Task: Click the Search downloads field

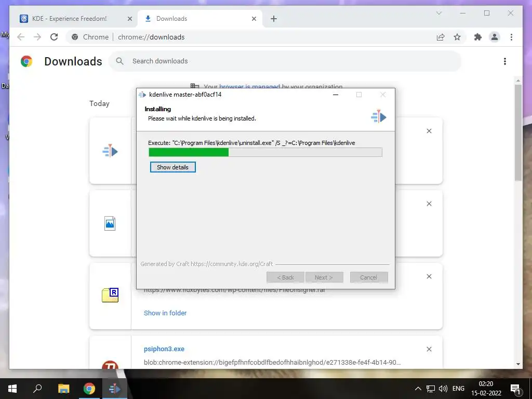Action: pos(285,61)
